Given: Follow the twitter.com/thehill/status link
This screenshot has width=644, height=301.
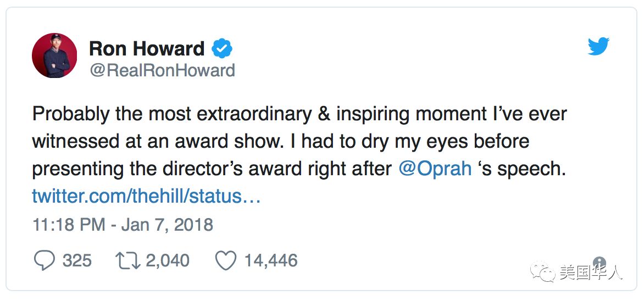Looking at the screenshot, I should pyautogui.click(x=146, y=196).
